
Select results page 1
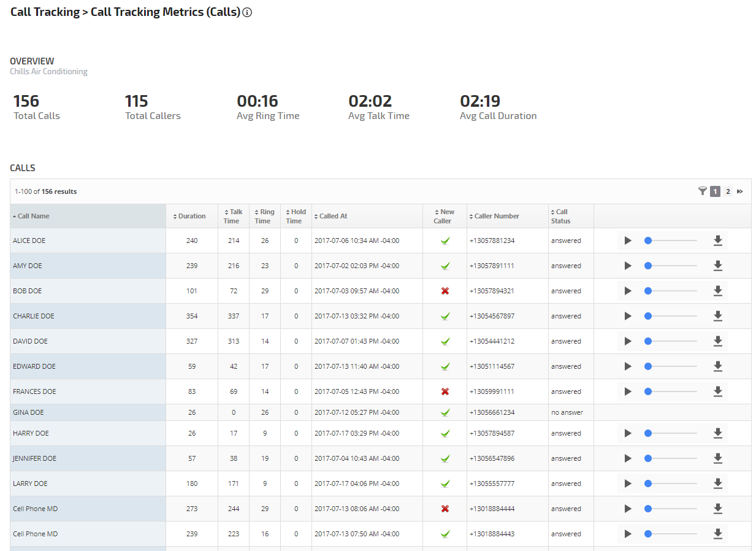click(715, 191)
